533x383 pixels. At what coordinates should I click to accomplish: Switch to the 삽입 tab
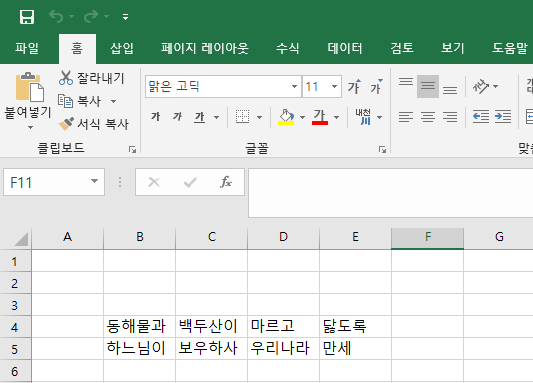click(x=122, y=48)
